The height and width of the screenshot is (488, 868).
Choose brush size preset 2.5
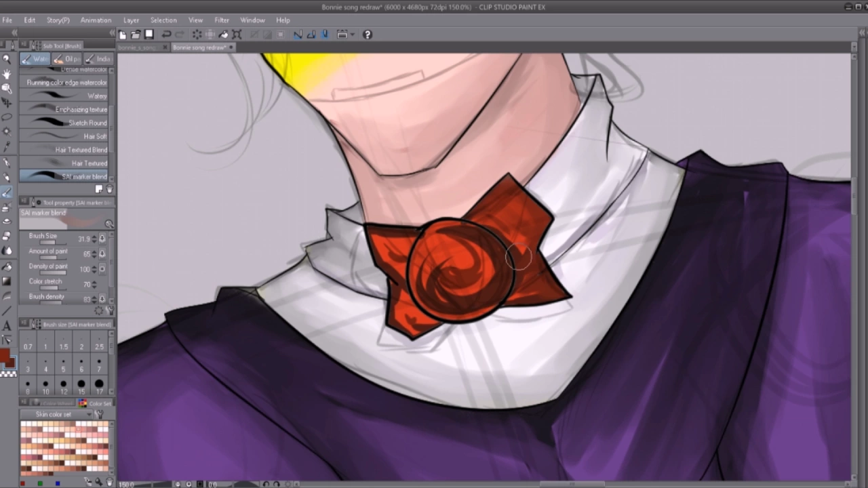click(99, 342)
